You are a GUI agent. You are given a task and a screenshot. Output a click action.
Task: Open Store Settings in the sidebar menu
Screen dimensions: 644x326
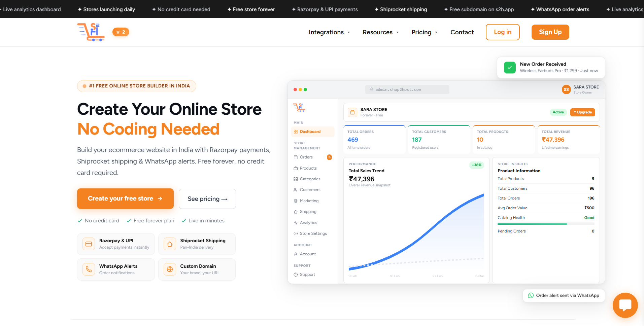point(313,233)
